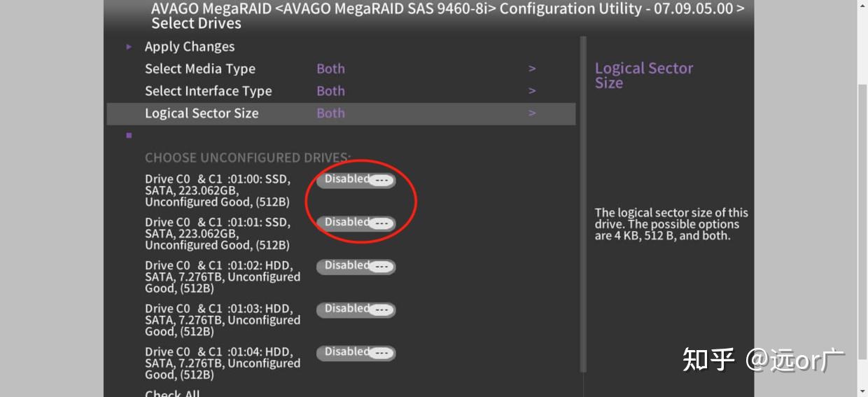Switch on the drive 01:03 HDD toggle
Screen dimensions: 868x397
356,309
